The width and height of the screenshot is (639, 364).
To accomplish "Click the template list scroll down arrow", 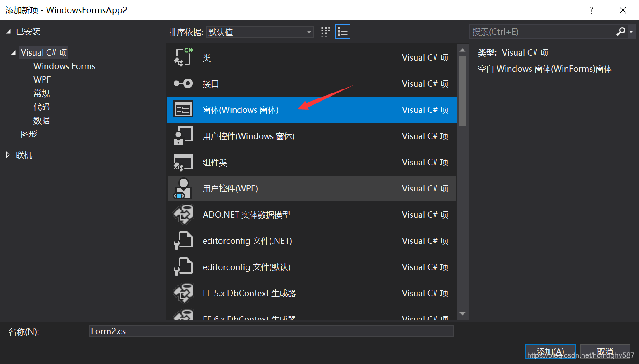I will pos(462,313).
